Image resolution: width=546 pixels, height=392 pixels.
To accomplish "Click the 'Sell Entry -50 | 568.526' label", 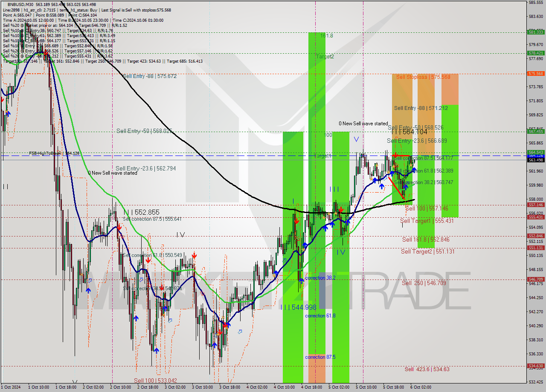I will click(415, 127).
